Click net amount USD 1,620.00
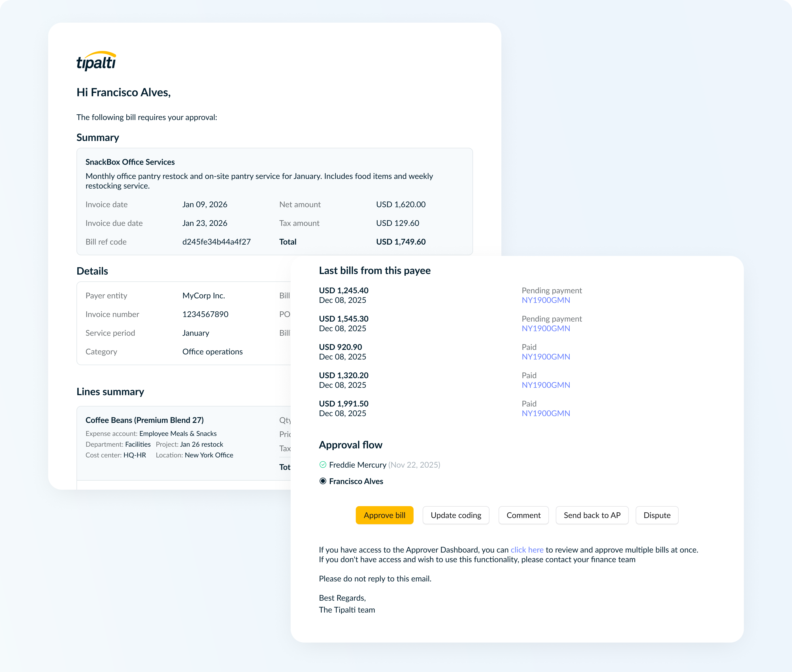 pos(401,205)
